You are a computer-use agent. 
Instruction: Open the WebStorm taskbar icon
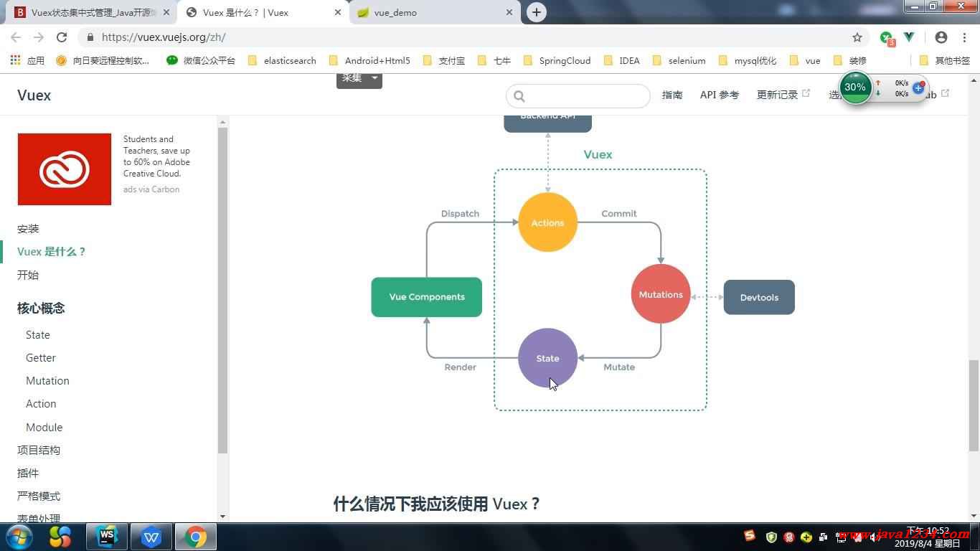point(107,536)
